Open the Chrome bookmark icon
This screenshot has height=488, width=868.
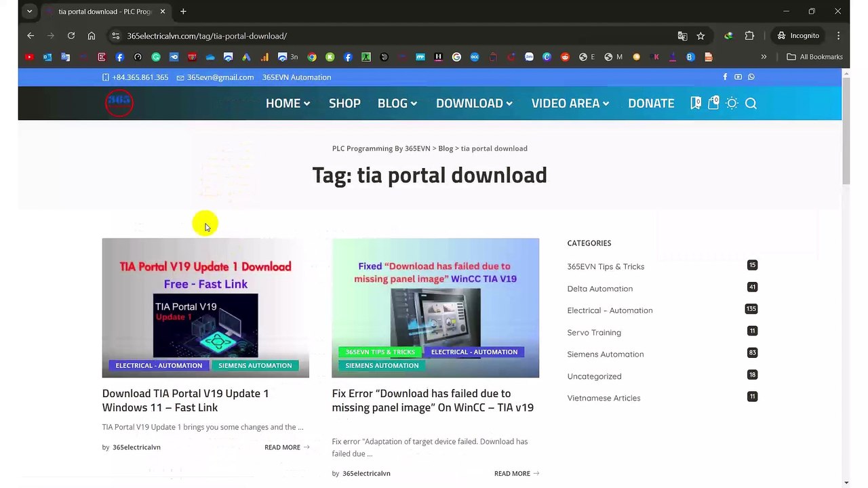point(312,57)
